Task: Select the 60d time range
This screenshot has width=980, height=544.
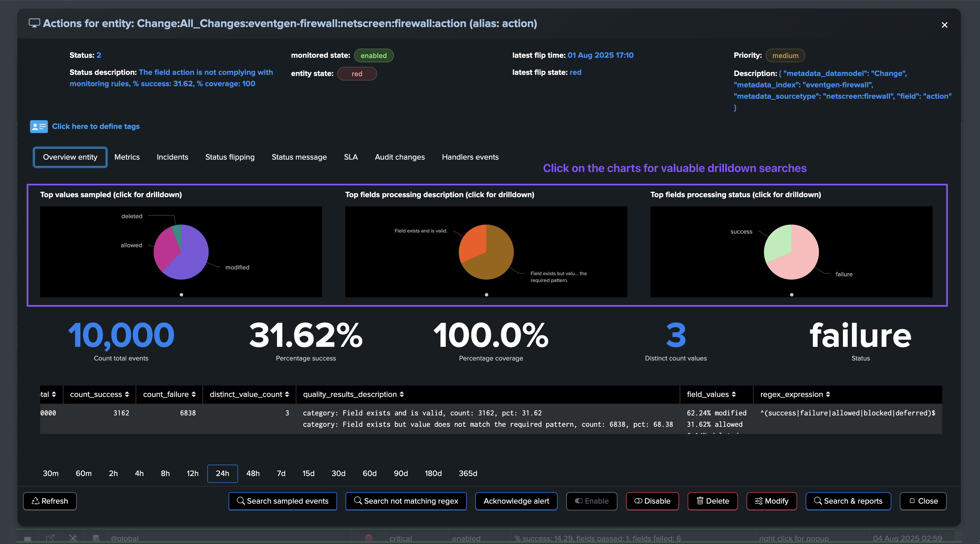Action: 370,473
